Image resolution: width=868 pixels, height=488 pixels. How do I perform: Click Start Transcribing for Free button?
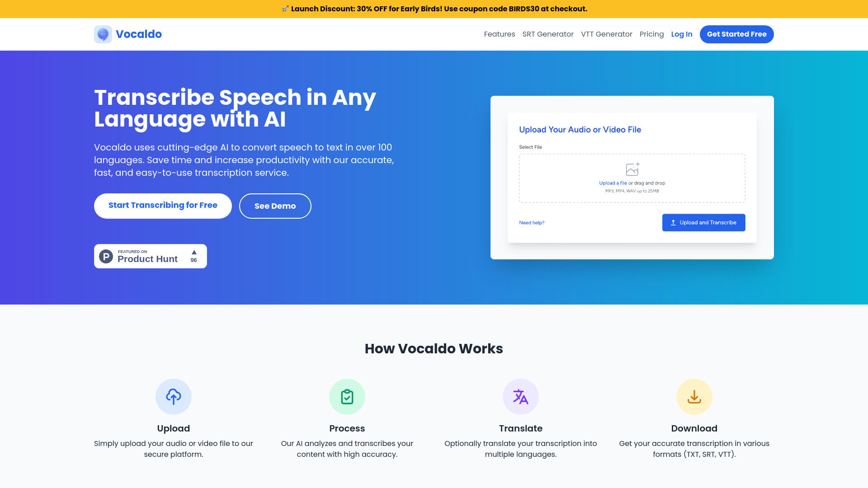coord(163,206)
